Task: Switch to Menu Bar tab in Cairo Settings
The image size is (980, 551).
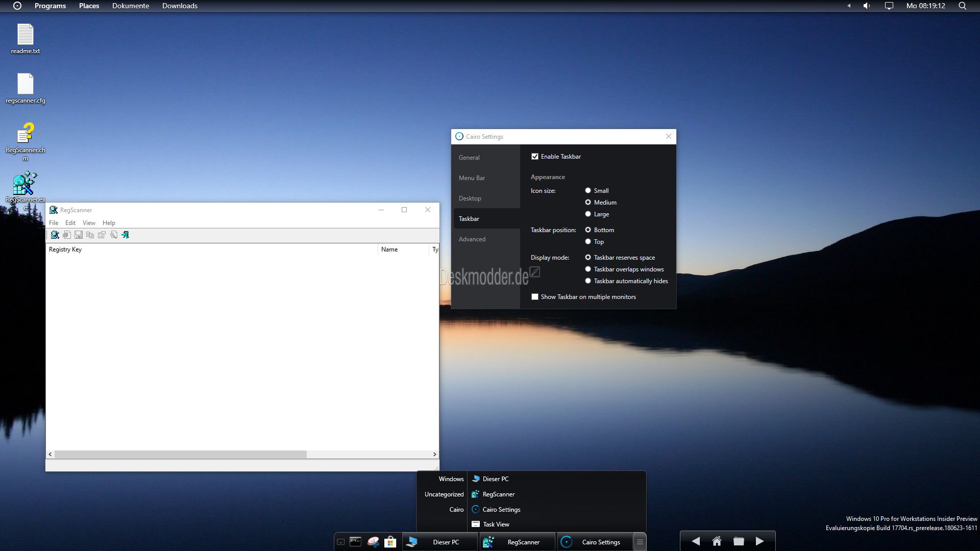Action: [x=486, y=178]
